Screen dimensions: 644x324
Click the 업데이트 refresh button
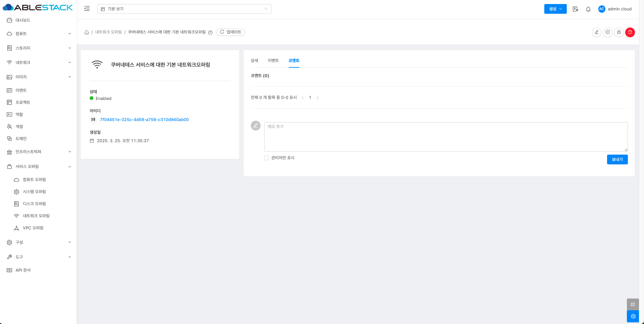coord(230,32)
